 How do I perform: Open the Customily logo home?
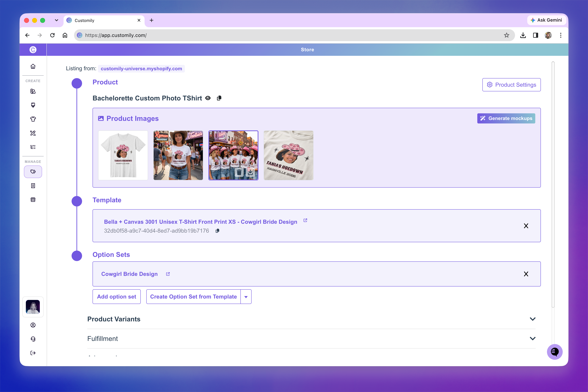33,50
